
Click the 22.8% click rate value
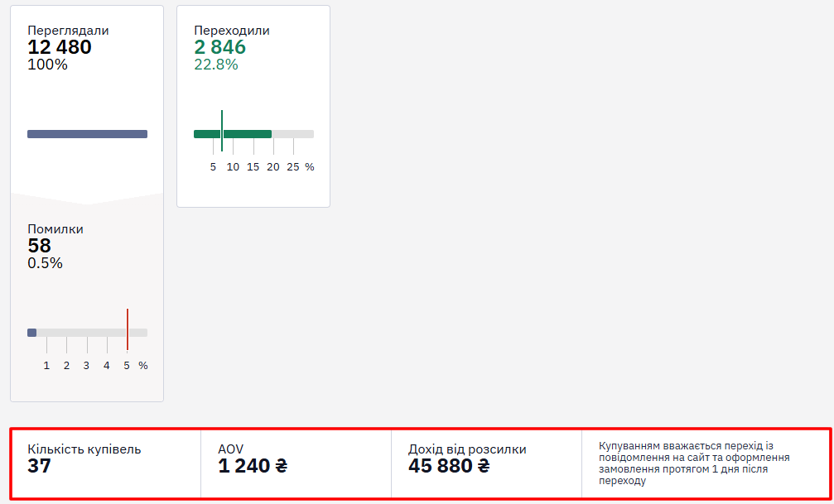[x=216, y=65]
